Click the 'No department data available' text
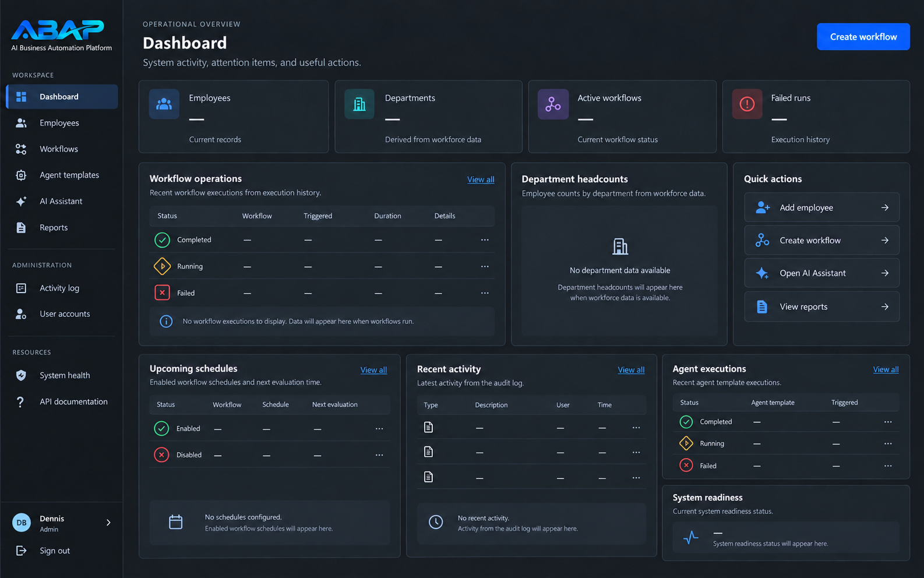Viewport: 924px width, 578px height. pos(620,270)
